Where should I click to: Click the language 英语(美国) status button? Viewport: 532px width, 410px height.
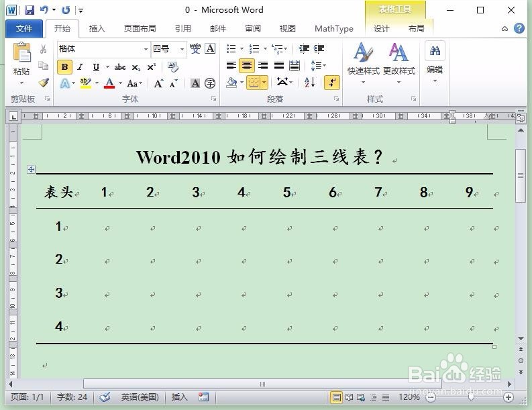[140, 397]
